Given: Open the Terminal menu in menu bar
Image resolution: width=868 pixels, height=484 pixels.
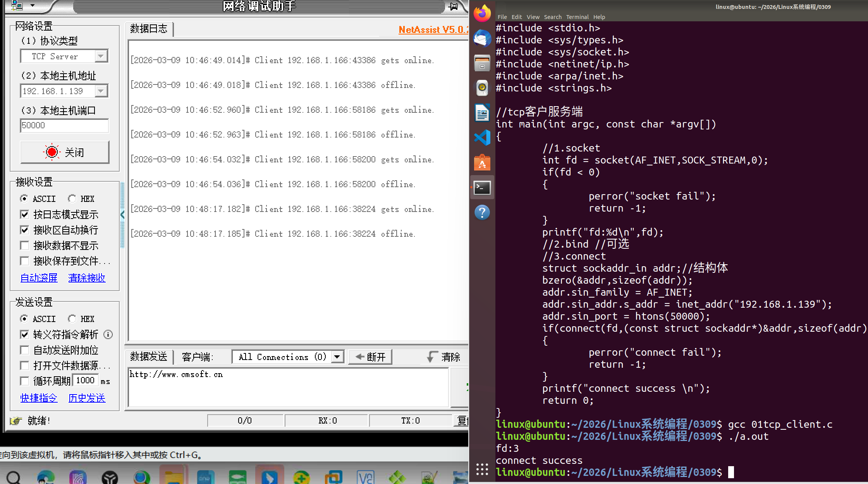Looking at the screenshot, I should click(577, 17).
